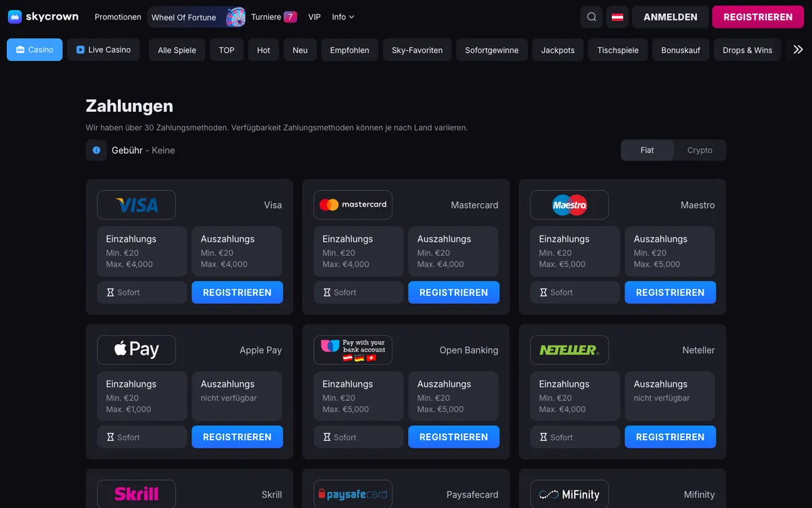Click the hourglass icon in Open Banking card
This screenshot has width=812, height=508.
327,438
